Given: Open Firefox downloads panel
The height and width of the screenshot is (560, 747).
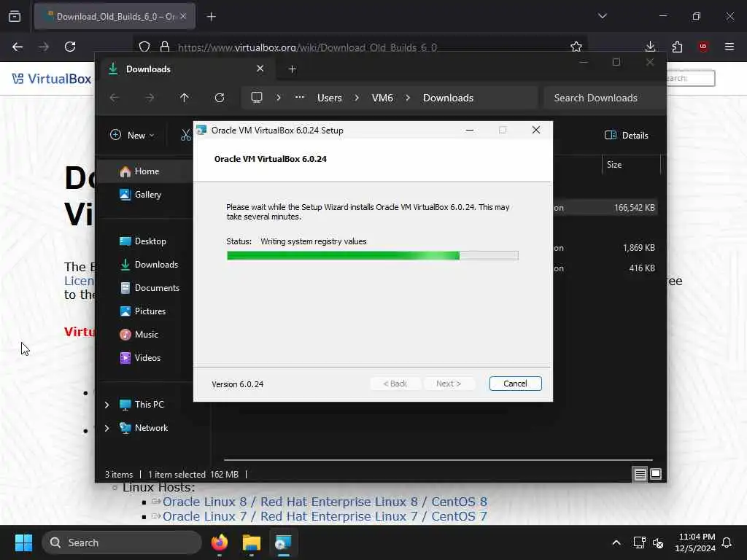Looking at the screenshot, I should [650, 46].
